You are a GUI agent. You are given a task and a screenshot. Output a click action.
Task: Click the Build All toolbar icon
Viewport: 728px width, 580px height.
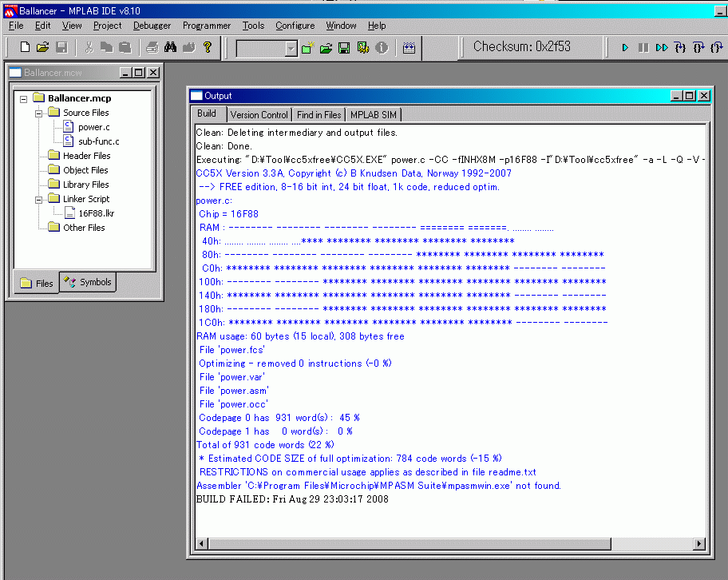409,47
